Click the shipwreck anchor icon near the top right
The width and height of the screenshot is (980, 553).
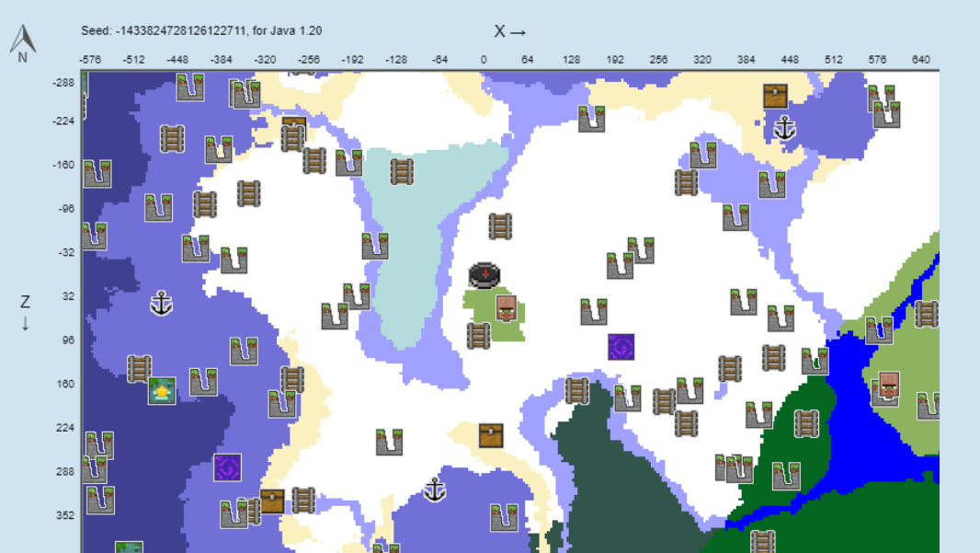point(784,129)
